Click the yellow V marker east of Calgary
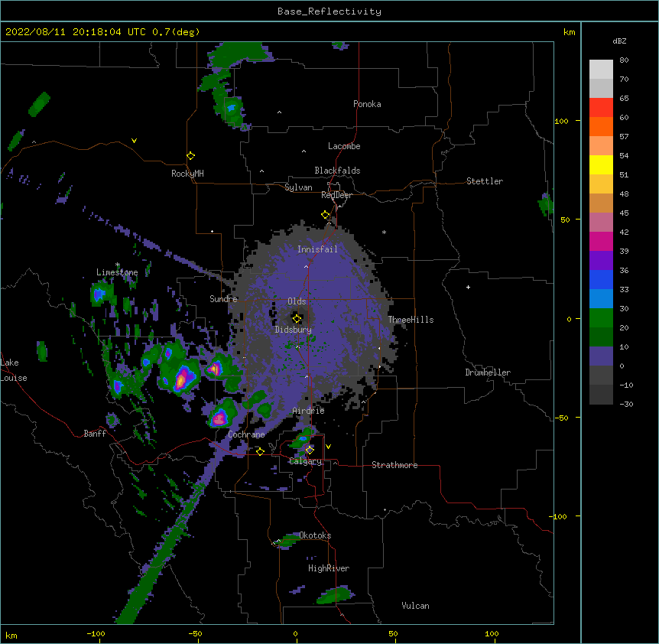Image resolution: width=659 pixels, height=644 pixels. (328, 447)
